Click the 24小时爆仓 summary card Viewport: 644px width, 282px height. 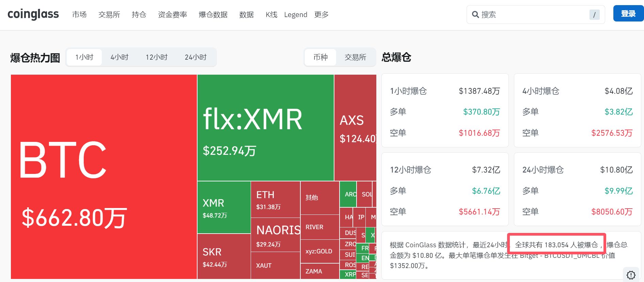577,189
